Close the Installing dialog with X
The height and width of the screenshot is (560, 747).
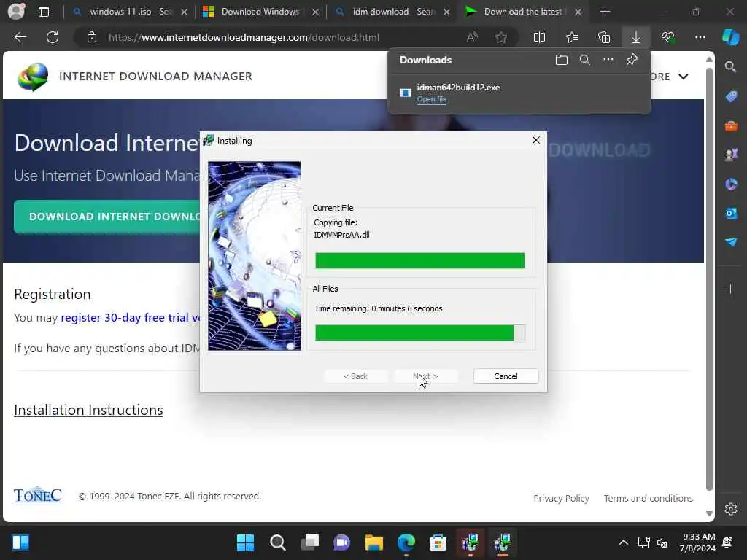(536, 140)
